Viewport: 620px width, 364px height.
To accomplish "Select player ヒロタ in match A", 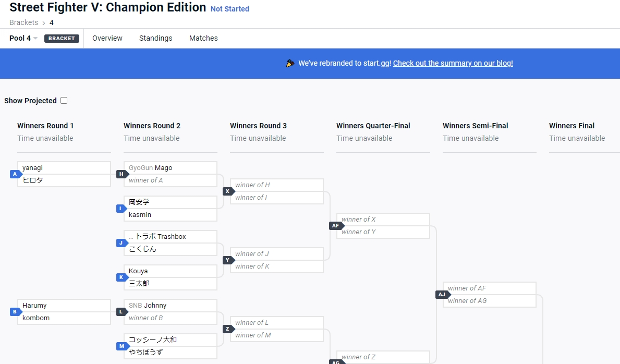I will pos(64,180).
